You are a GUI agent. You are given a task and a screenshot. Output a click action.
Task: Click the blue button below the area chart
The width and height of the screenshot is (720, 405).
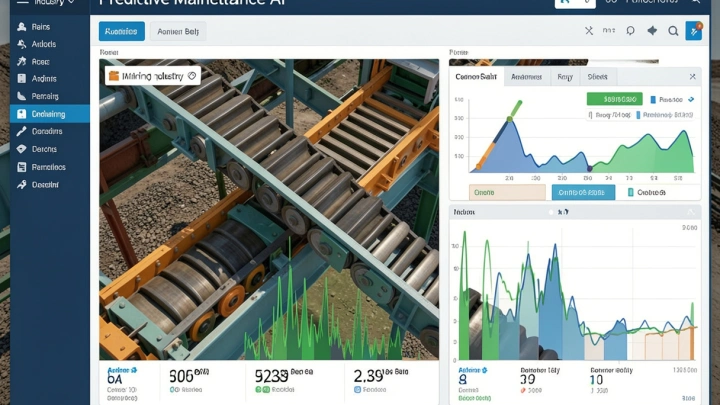[583, 192]
